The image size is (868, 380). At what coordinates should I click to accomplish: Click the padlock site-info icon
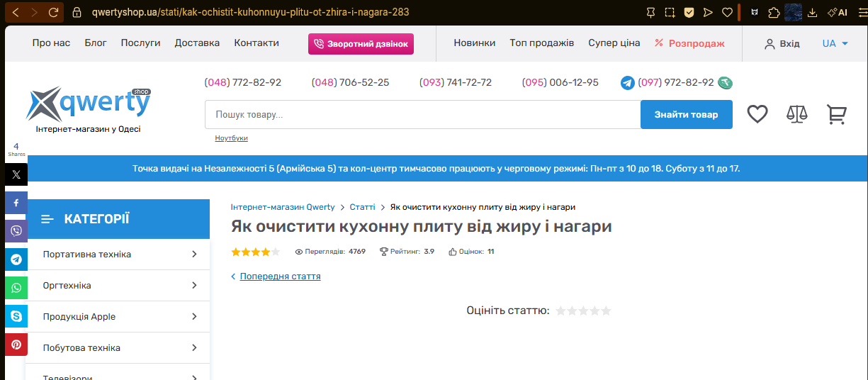pyautogui.click(x=77, y=12)
